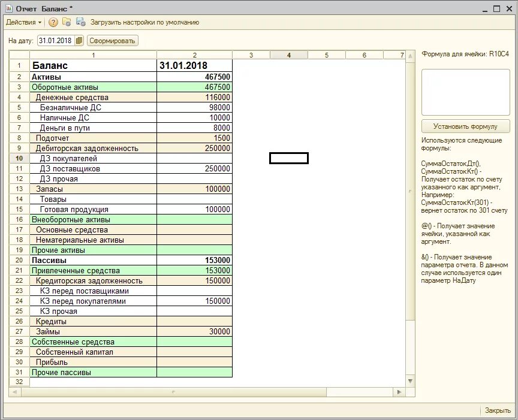Open report settings folder-gear icon
Image resolution: width=518 pixels, height=420 pixels.
click(67, 22)
